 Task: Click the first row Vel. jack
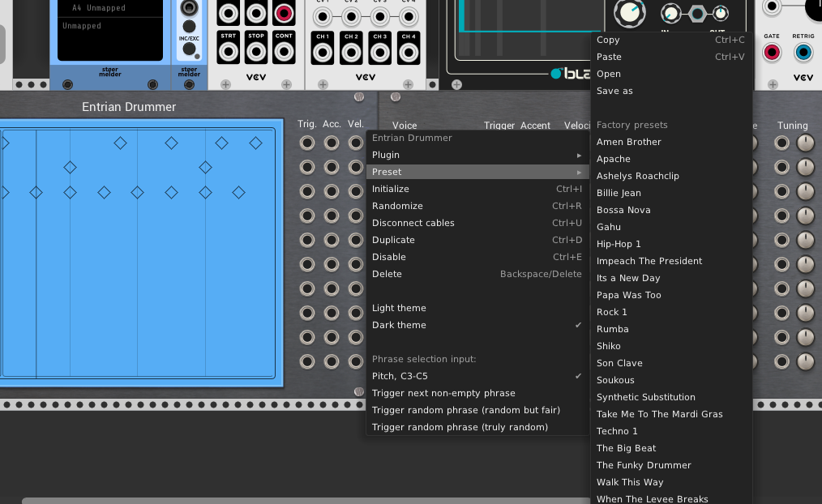point(356,143)
